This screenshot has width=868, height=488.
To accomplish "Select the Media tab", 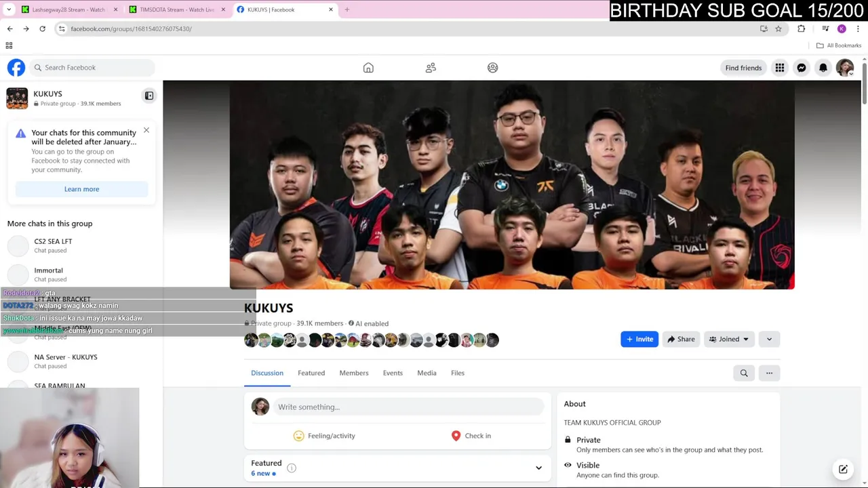I will (427, 373).
